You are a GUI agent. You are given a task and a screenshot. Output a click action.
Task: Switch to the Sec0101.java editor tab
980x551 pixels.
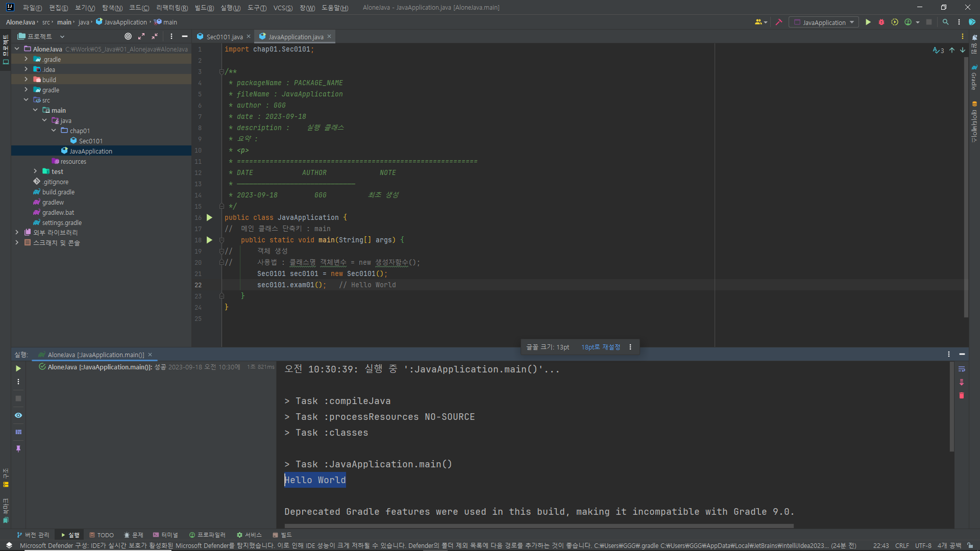click(x=224, y=37)
